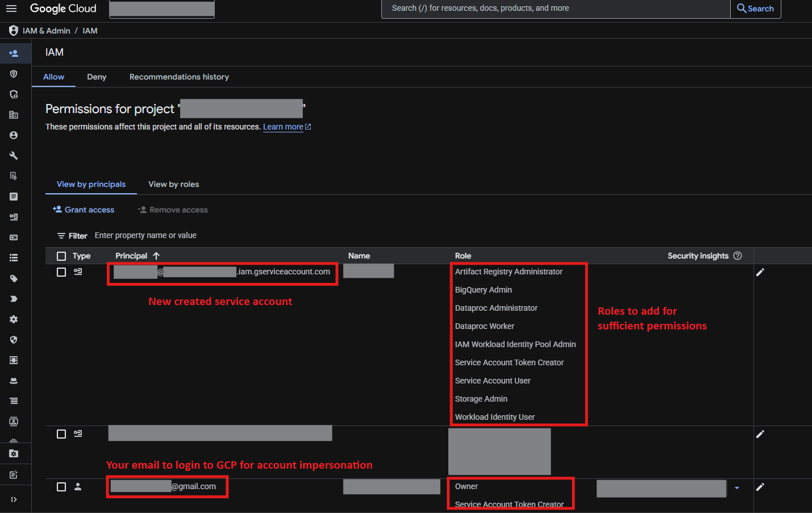Viewport: 812px width, 513px height.
Task: Open the Labels tag icon in sidebar
Action: pyautogui.click(x=14, y=278)
